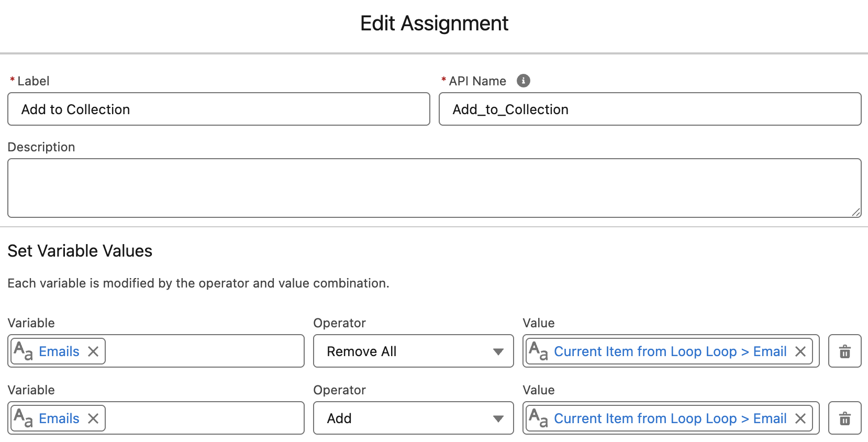The image size is (868, 442).
Task: Open the Remove All operator dropdown
Action: tap(413, 351)
